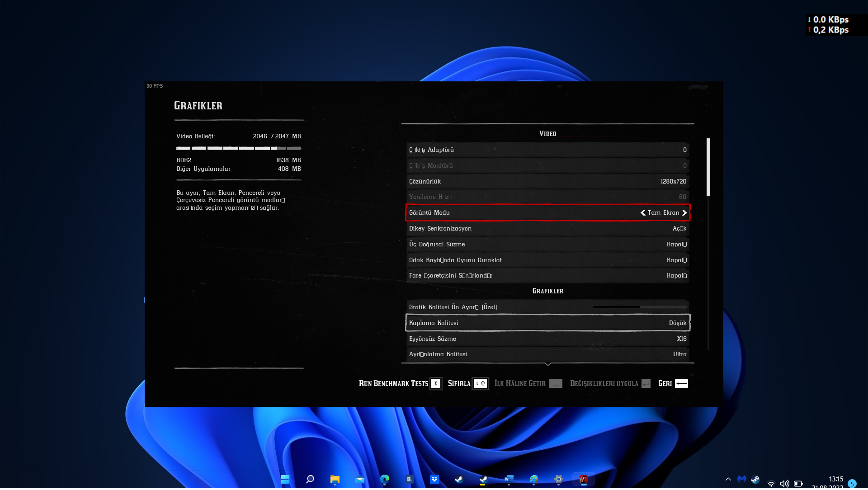Adjust the Grafik Kalitesi Ön Ayarı slider
The height and width of the screenshot is (490, 868).
639,307
